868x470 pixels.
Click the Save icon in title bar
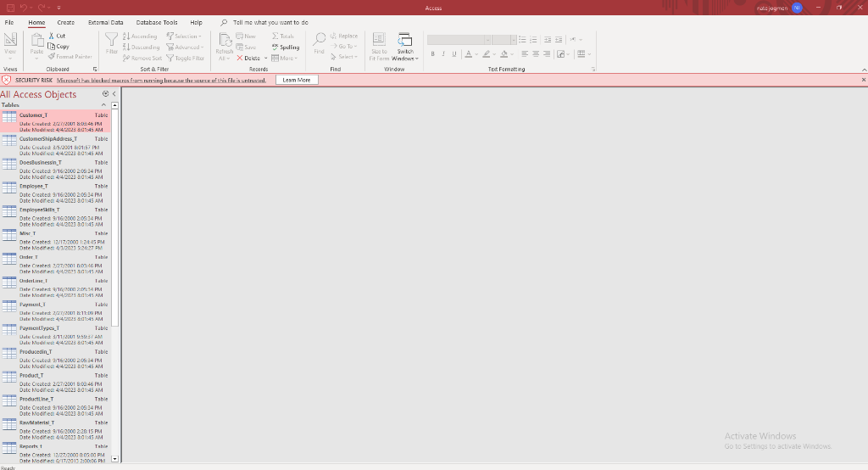coord(10,8)
